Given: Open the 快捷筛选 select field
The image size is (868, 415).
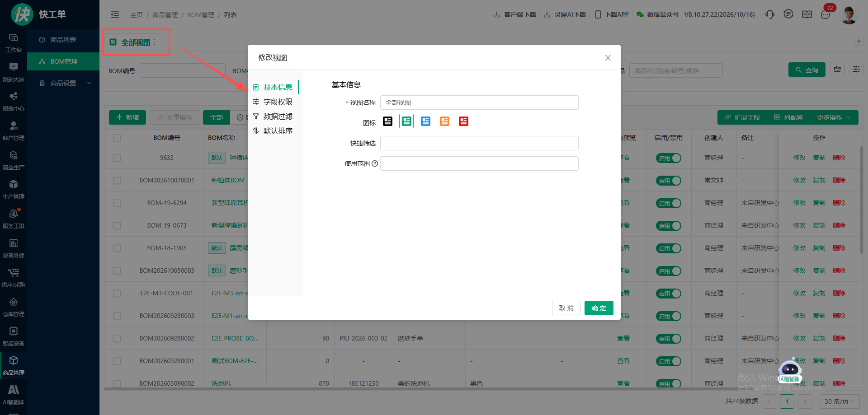Looking at the screenshot, I should (x=479, y=143).
